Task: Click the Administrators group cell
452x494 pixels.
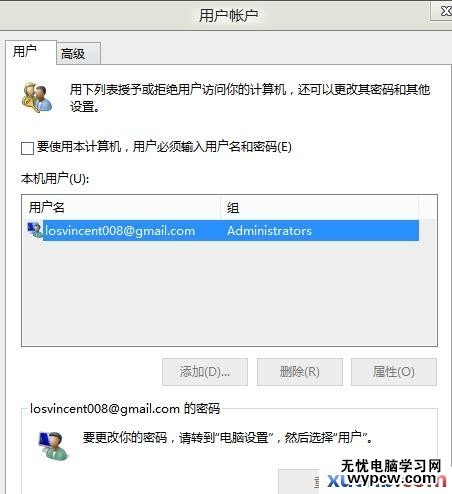Action: tap(269, 231)
